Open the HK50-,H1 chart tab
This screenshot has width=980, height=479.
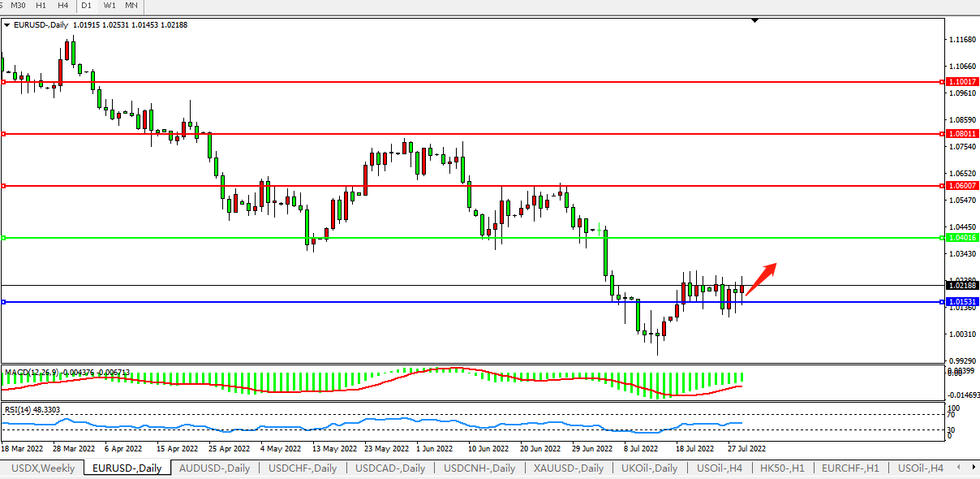(x=782, y=468)
